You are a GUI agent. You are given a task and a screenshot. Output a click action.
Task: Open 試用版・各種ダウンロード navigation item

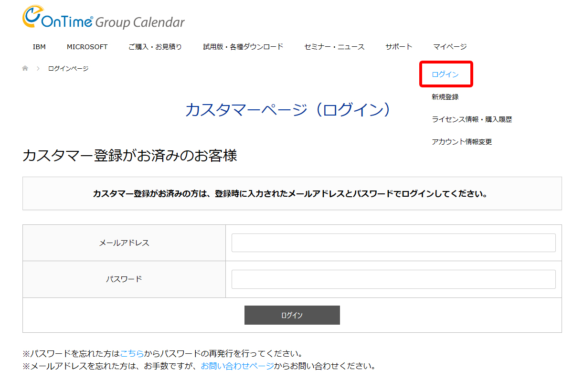pyautogui.click(x=243, y=46)
